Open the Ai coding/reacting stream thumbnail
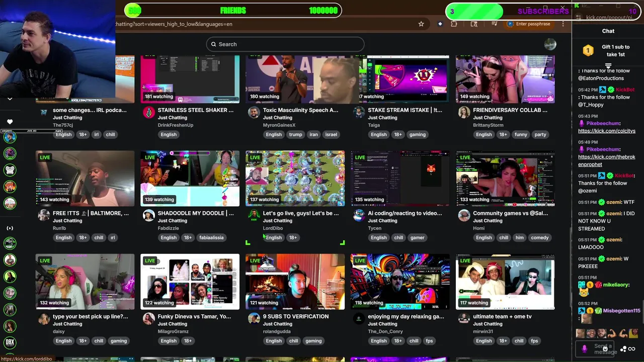The width and height of the screenshot is (644, 362). (400, 178)
